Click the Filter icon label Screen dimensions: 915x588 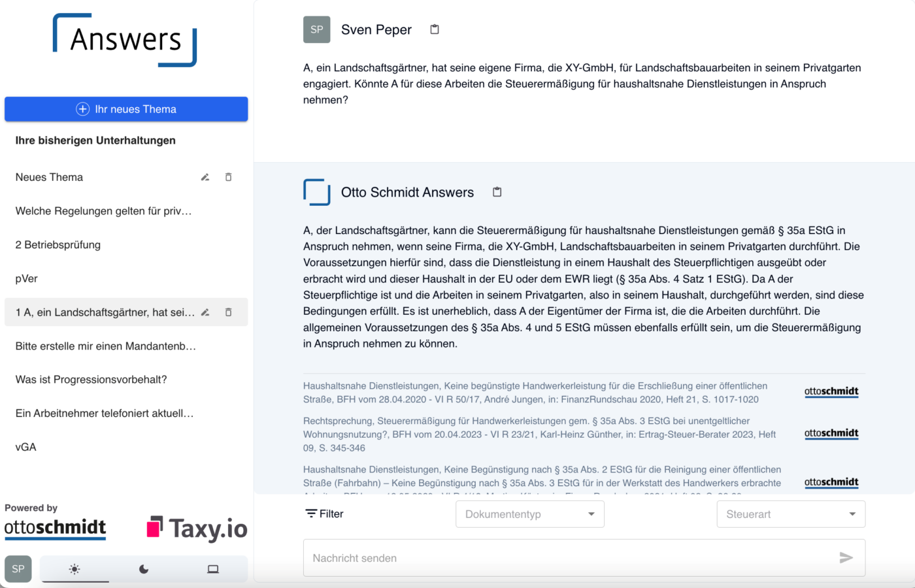[x=325, y=514]
